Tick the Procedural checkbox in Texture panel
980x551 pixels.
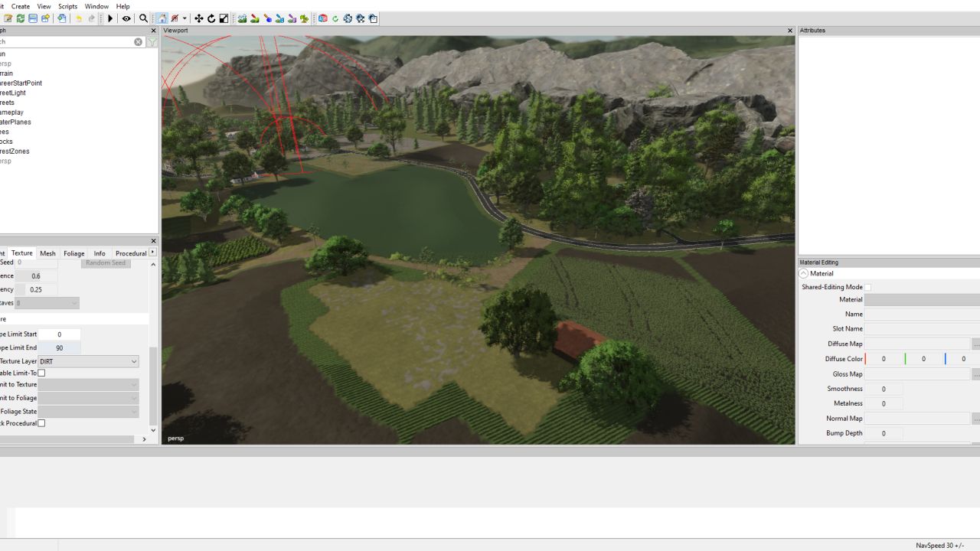[41, 423]
